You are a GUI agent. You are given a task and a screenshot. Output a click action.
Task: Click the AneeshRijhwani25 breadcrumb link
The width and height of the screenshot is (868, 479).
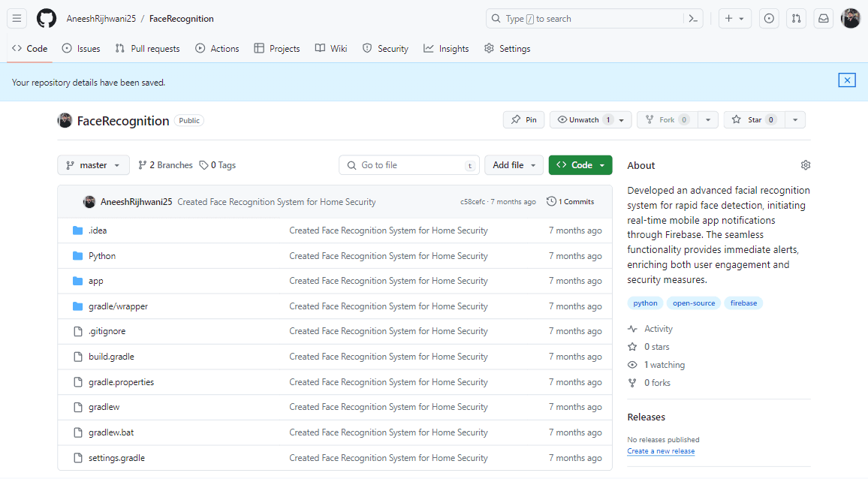point(101,18)
